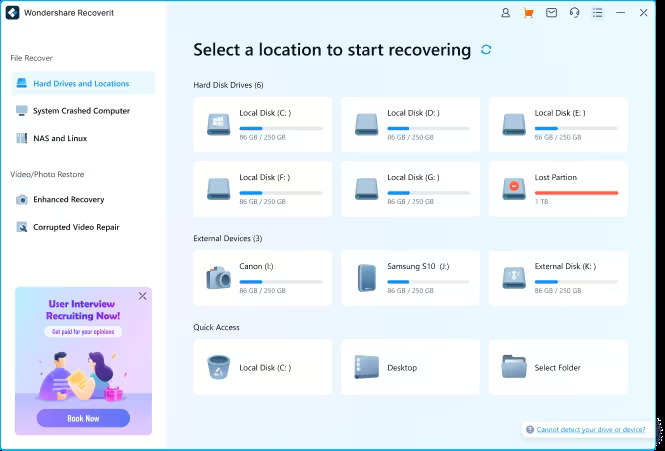
Task: Click the refresh locations icon
Action: click(x=486, y=50)
